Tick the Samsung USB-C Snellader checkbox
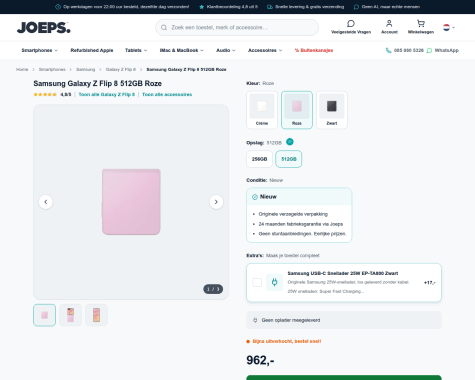The height and width of the screenshot is (380, 475). click(257, 282)
